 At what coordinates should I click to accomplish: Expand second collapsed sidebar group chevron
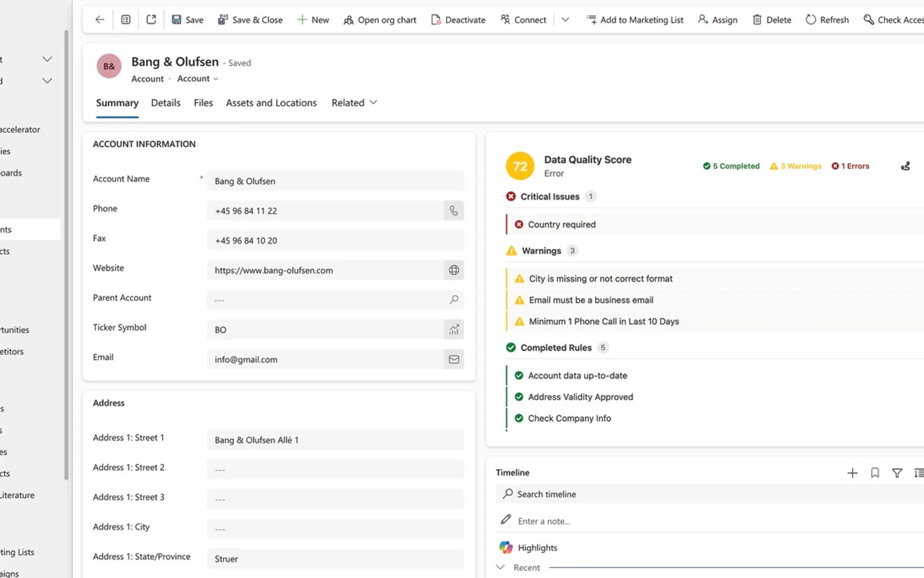(47, 81)
